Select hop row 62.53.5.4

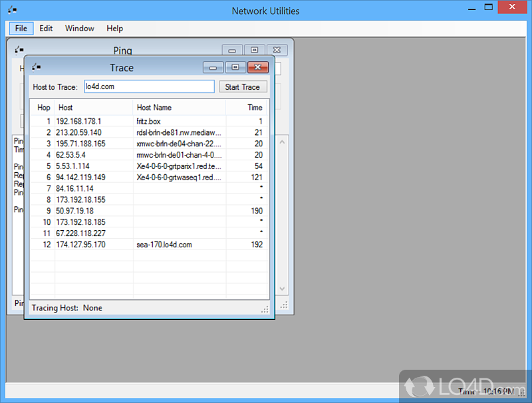(x=148, y=155)
